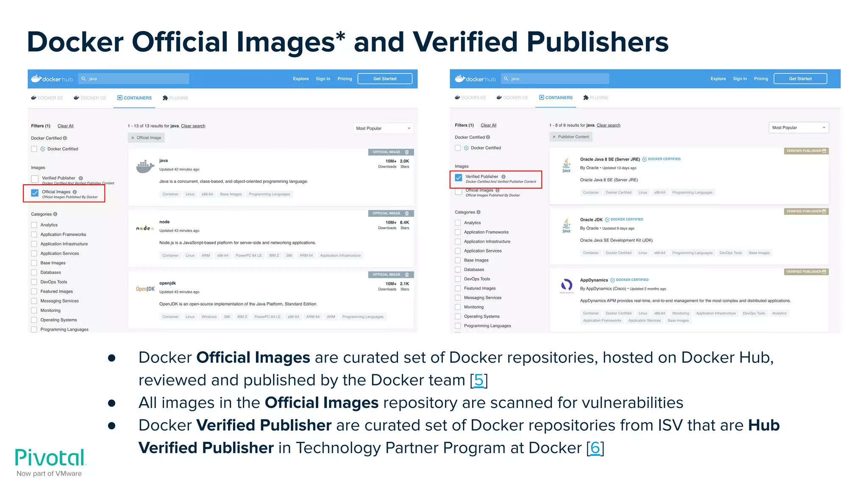Image resolution: width=868 pixels, height=488 pixels.
Task: Click Explore in the left Docker Hub header
Action: 301,79
